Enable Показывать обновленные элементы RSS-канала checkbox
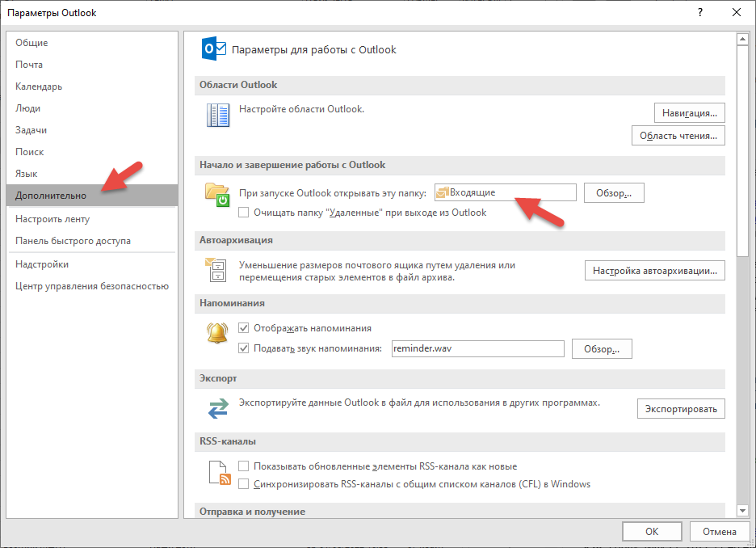The height and width of the screenshot is (548, 756). click(243, 466)
